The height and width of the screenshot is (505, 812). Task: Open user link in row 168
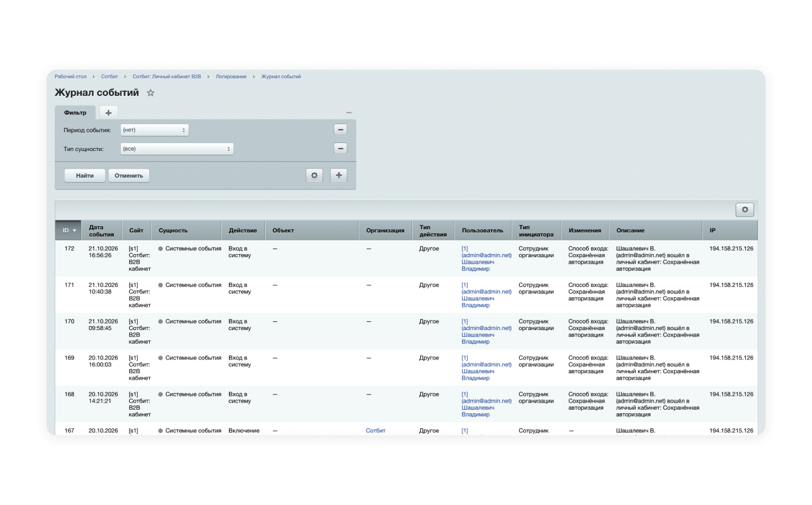[486, 404]
